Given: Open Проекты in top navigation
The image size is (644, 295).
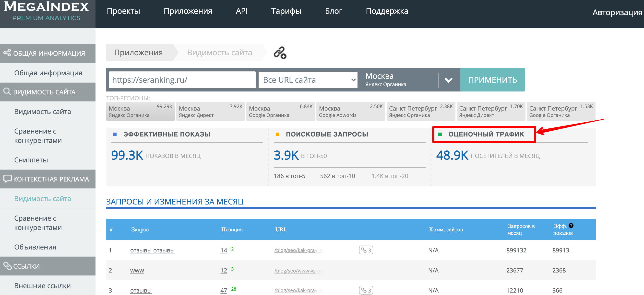Looking at the screenshot, I should [x=123, y=11].
